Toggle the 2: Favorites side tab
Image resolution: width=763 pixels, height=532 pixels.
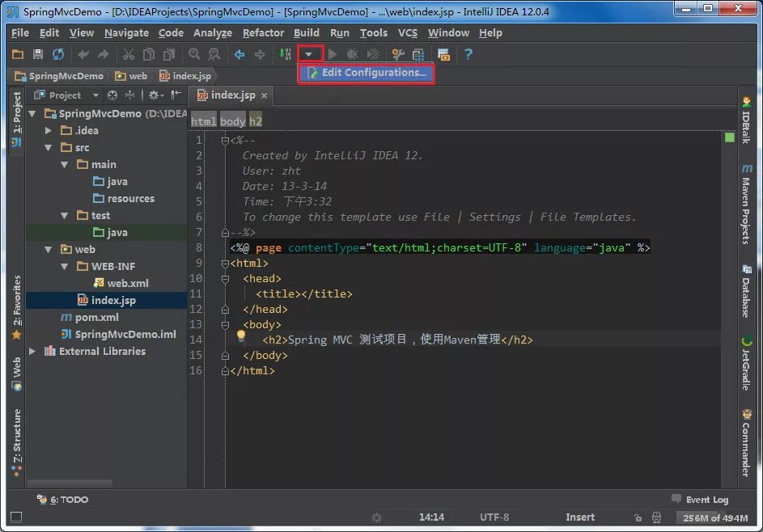pyautogui.click(x=16, y=307)
